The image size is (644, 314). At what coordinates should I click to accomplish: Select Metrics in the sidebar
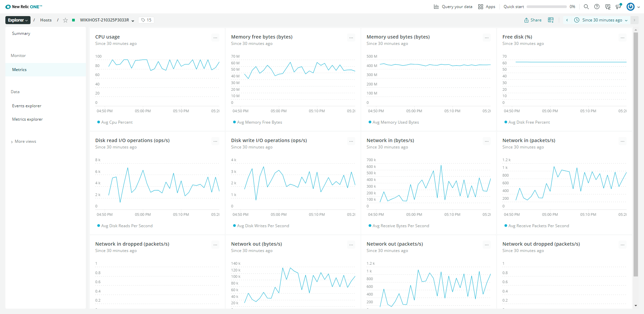(46, 70)
